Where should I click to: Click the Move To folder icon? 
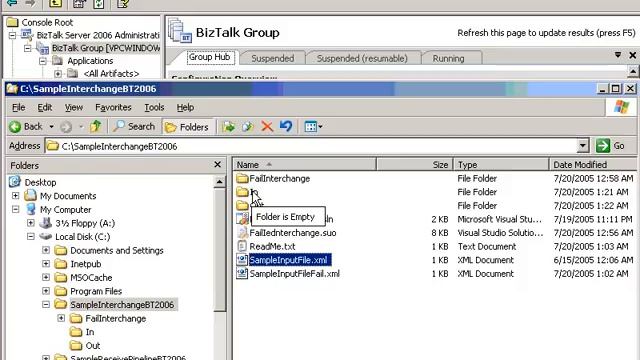pyautogui.click(x=229, y=127)
